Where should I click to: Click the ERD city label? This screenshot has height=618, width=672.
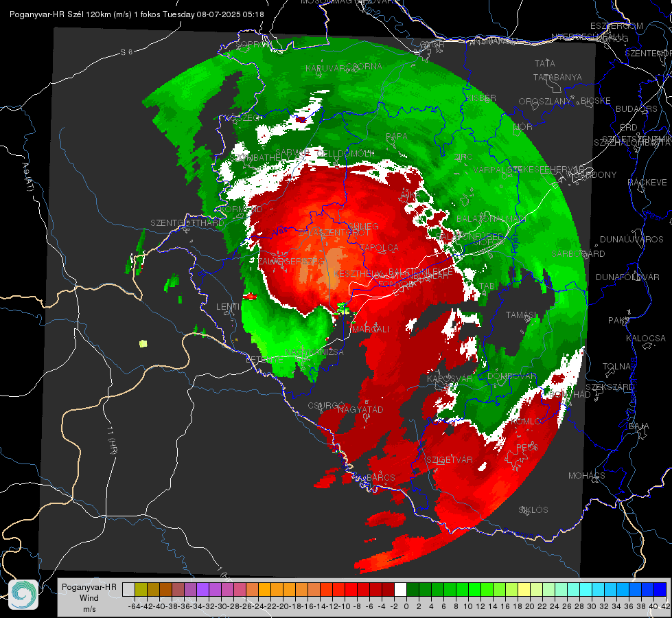tap(629, 128)
